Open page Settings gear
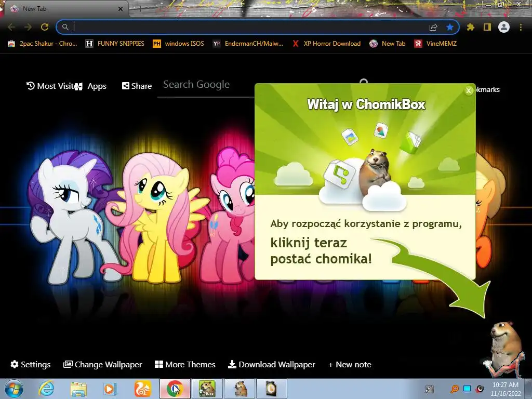This screenshot has height=399, width=532. coord(31,364)
